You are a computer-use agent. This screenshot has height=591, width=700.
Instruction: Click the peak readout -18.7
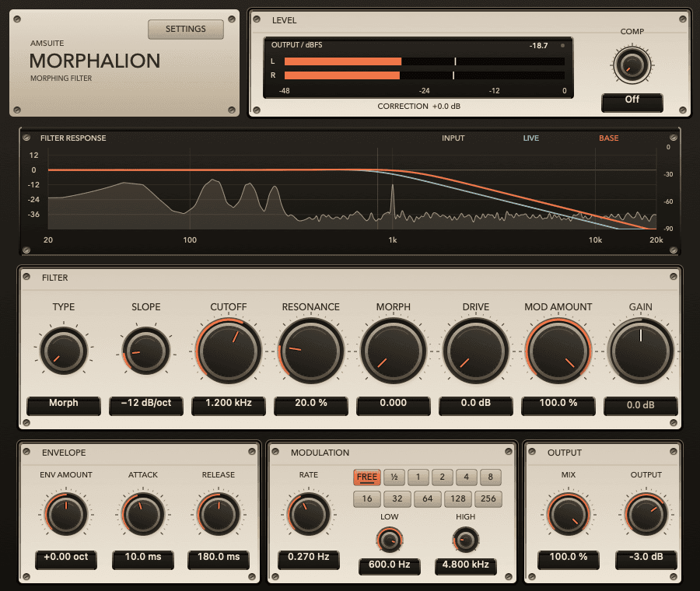coord(538,46)
